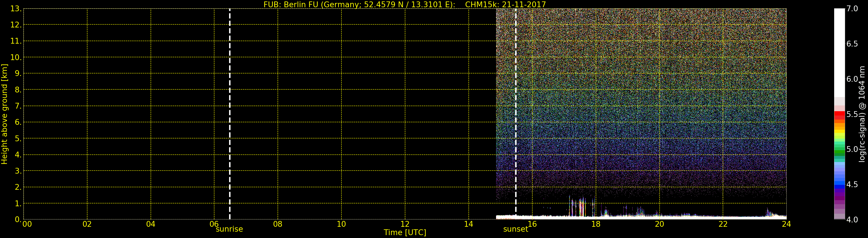Select the '10' time axis tick label

coord(341,224)
